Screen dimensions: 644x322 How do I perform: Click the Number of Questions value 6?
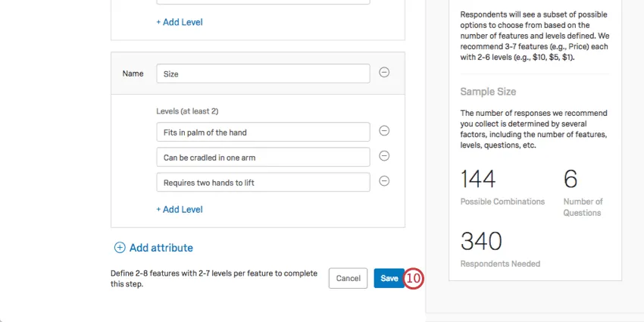click(571, 180)
